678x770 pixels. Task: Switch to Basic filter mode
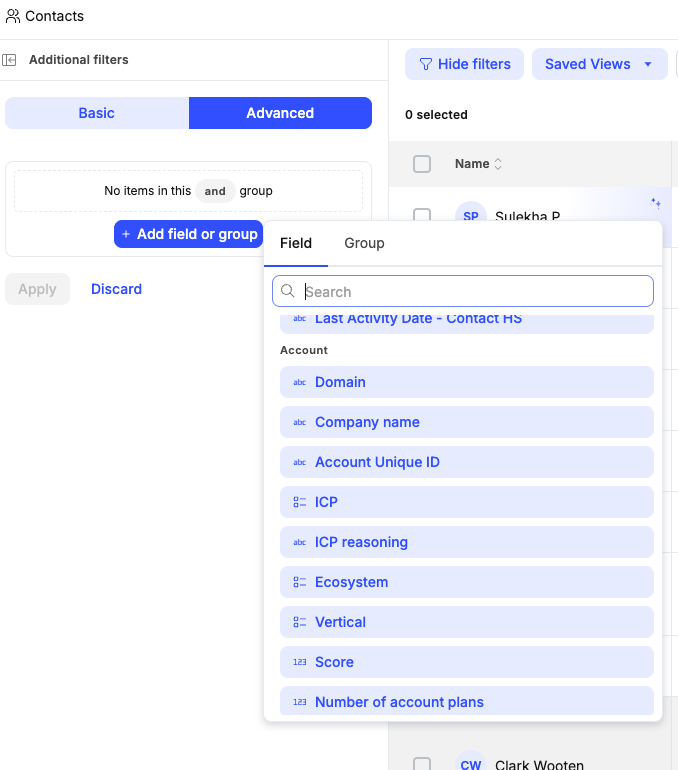97,113
